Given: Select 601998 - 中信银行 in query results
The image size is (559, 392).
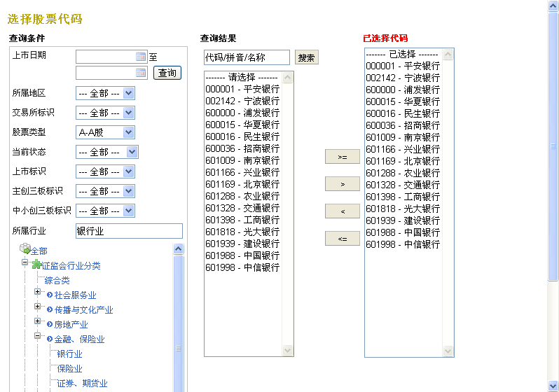Looking at the screenshot, I should tap(242, 267).
